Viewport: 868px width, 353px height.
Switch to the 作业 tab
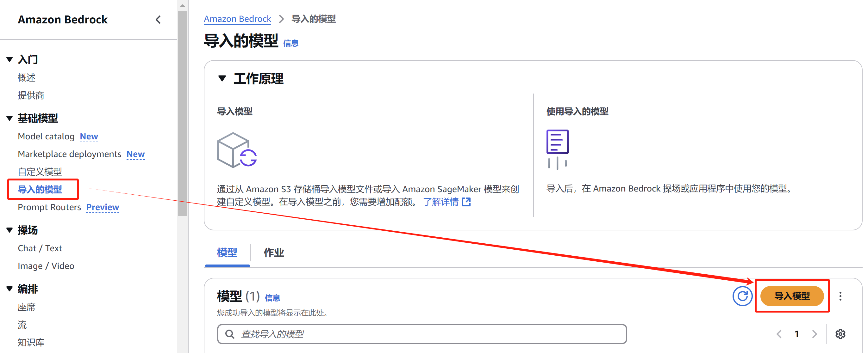pos(274,253)
